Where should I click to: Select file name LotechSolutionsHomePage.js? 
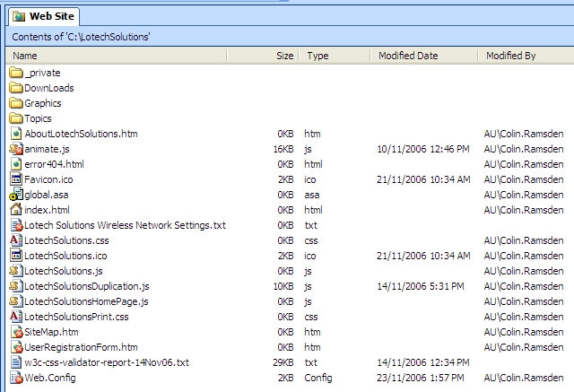pyautogui.click(x=86, y=301)
